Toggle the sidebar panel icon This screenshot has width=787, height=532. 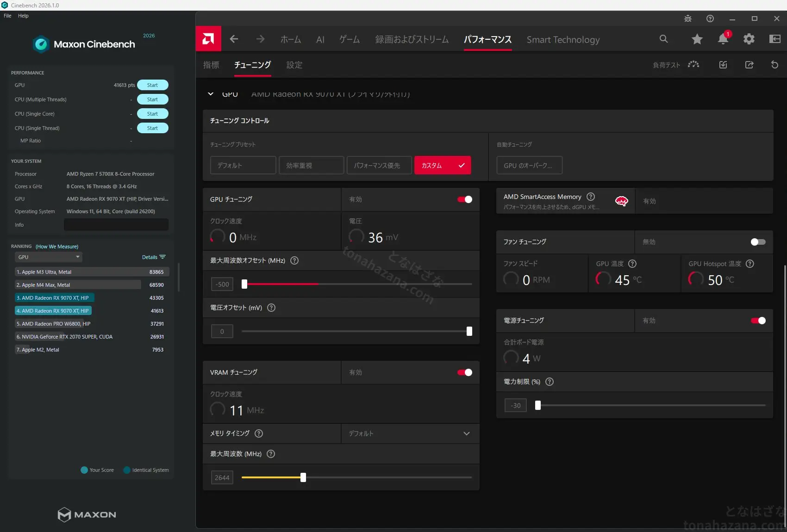[775, 39]
